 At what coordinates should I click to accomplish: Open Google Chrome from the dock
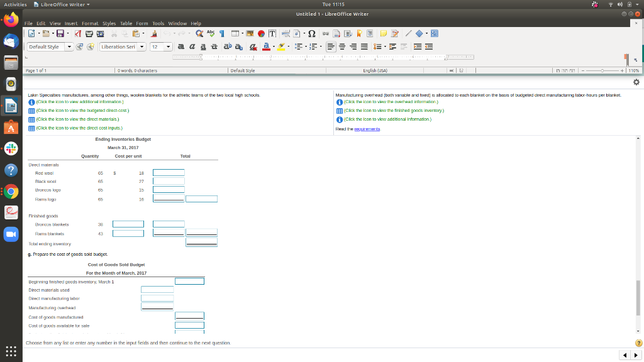click(11, 192)
